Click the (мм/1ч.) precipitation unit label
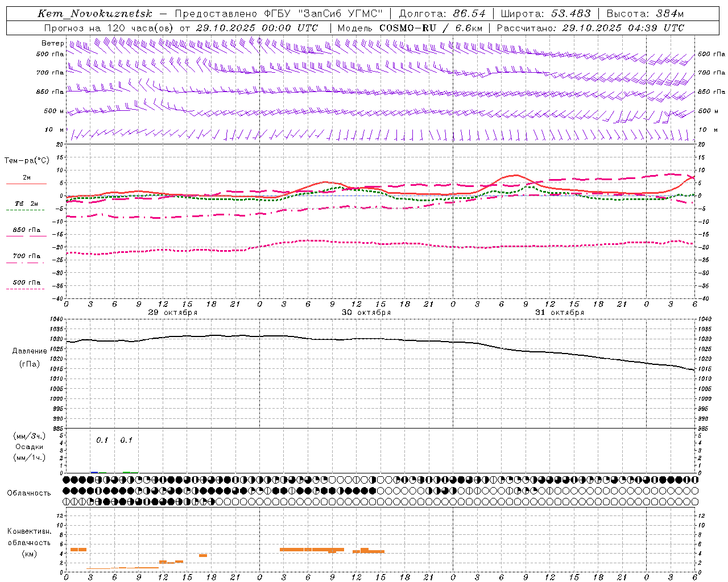728x582 pixels. (30, 458)
